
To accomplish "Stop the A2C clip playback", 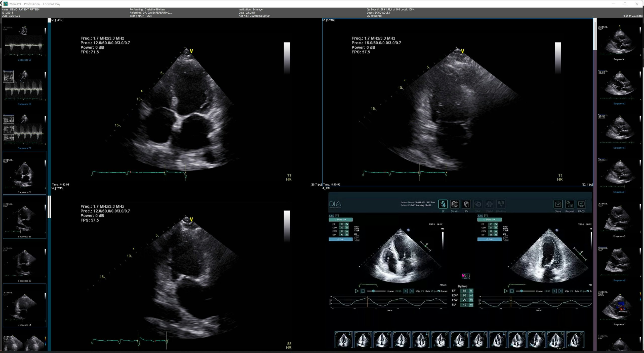I will click(512, 291).
